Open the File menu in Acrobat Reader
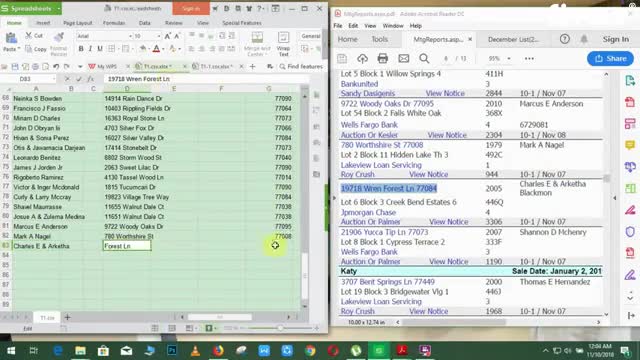This screenshot has width=640, height=360. coord(338,26)
